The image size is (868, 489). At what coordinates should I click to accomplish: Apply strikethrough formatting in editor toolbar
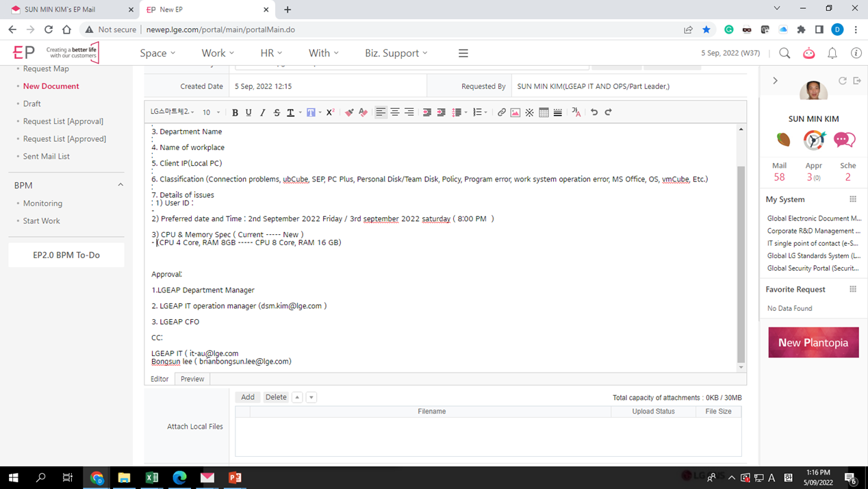pos(277,112)
